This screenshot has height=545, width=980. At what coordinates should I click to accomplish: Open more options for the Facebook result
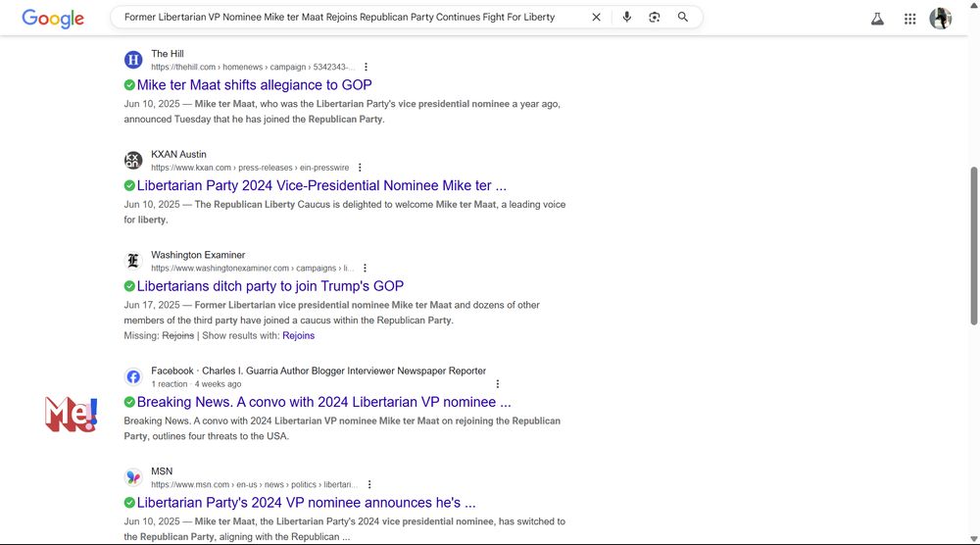[498, 383]
